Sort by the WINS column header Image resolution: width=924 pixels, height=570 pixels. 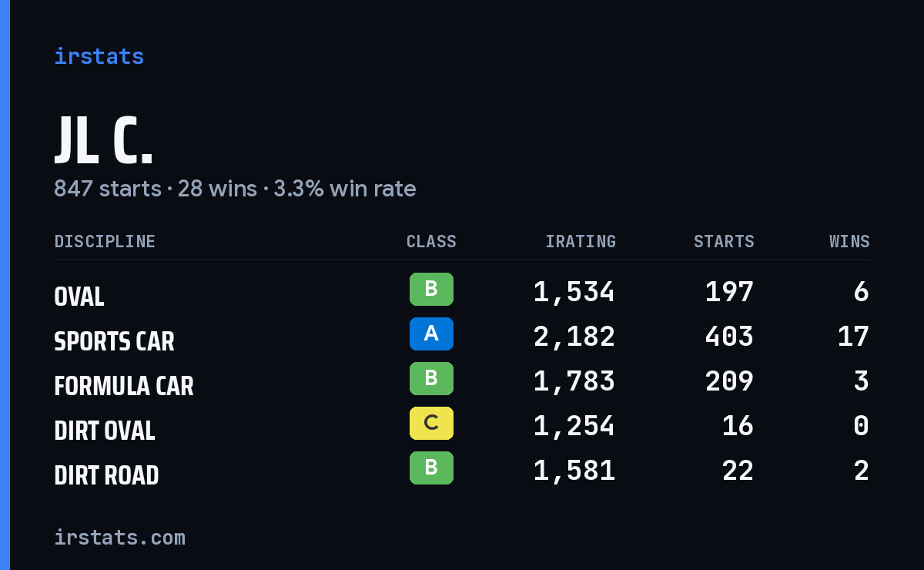[849, 242]
